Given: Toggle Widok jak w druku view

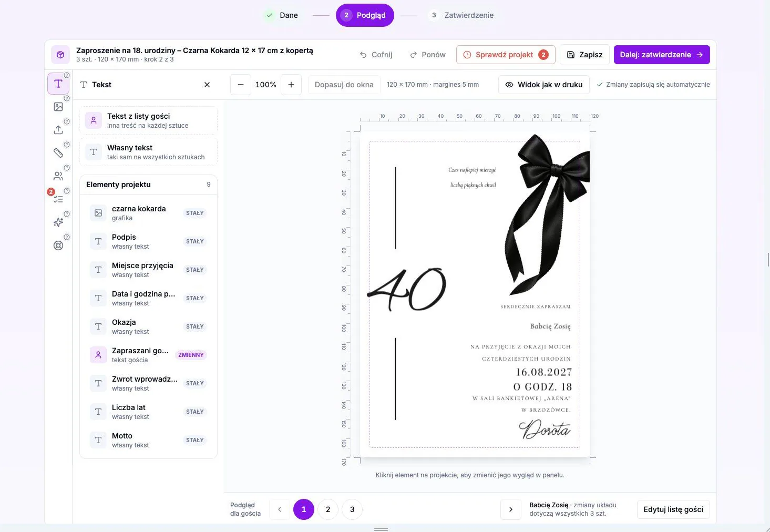Looking at the screenshot, I should [544, 85].
